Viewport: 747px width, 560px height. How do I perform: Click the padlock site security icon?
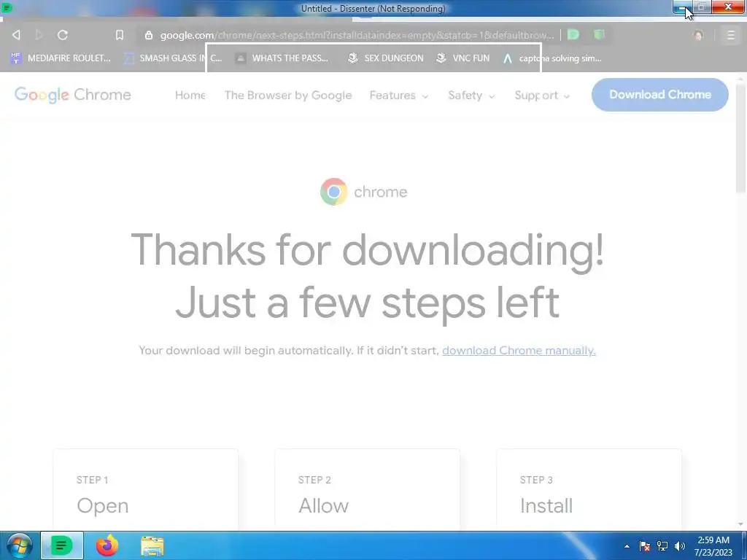click(149, 35)
